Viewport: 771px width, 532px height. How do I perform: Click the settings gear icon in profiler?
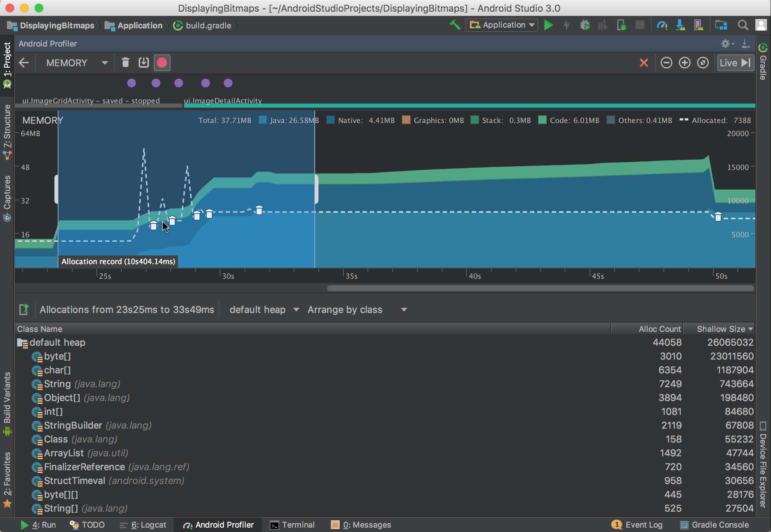[725, 44]
